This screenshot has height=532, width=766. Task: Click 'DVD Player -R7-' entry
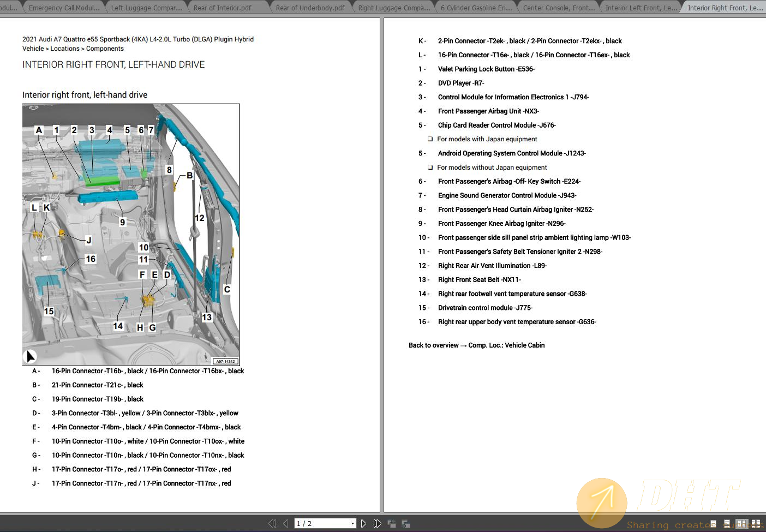coord(461,83)
